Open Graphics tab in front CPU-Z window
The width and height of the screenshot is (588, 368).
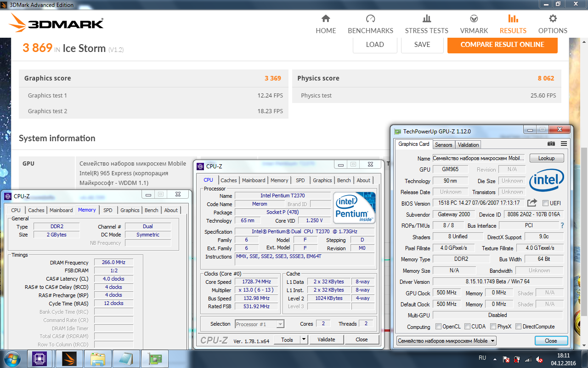pyautogui.click(x=322, y=180)
